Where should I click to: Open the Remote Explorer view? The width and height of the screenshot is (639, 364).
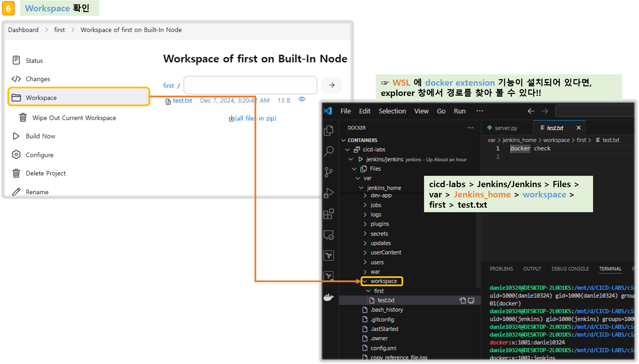[x=329, y=235]
